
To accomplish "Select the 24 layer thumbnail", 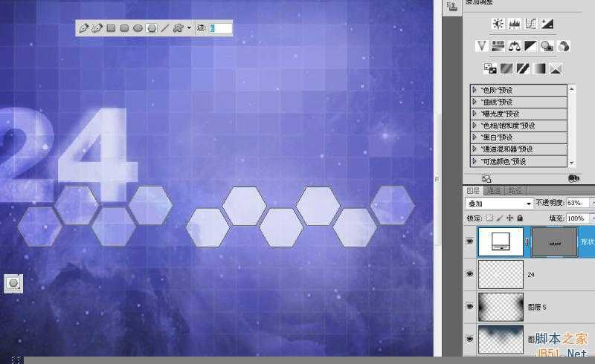I will coord(501,274).
